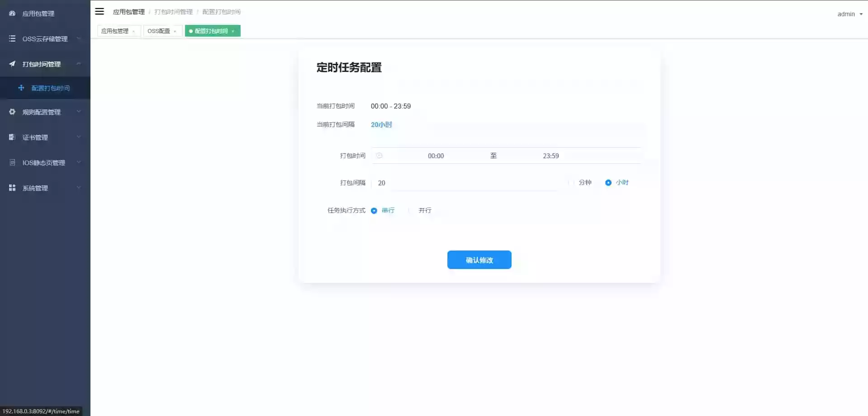
Task: Open the admin account dropdown
Action: click(849, 14)
